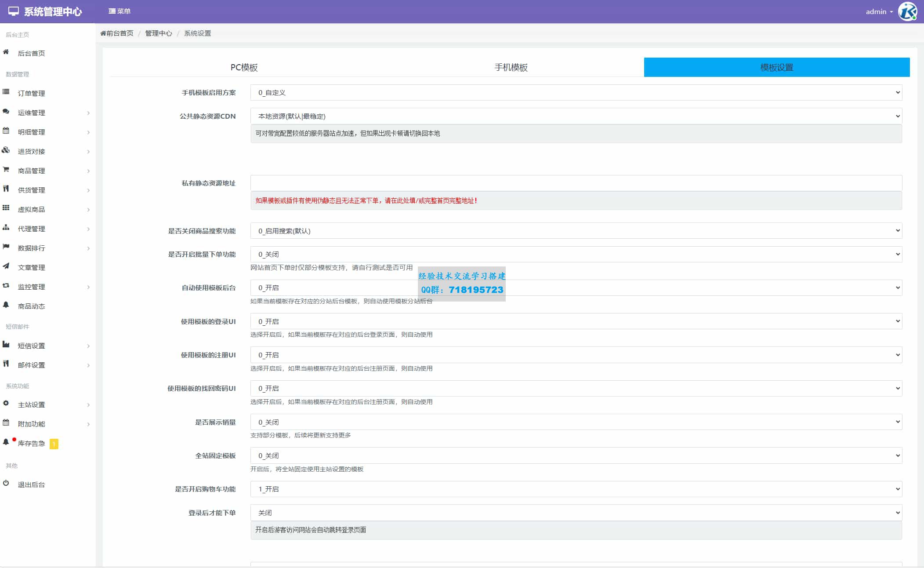Click the bell icon next to 商品动态
The height and width of the screenshot is (568, 924).
point(6,305)
